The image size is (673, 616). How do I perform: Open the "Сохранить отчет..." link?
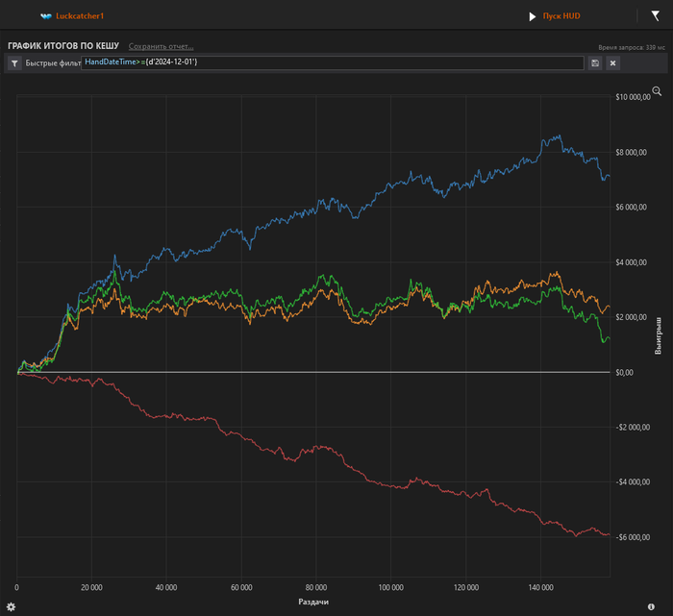click(x=161, y=46)
